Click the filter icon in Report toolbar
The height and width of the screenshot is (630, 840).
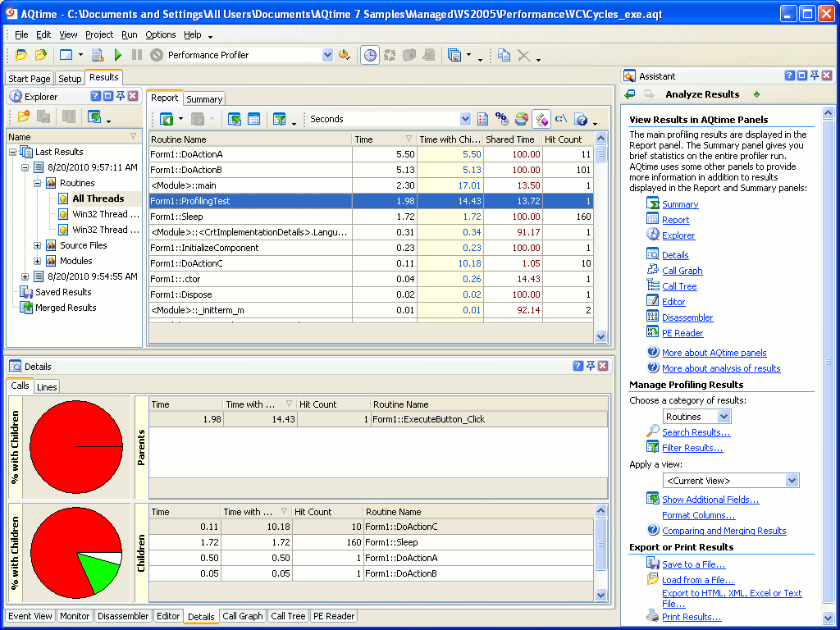(279, 119)
